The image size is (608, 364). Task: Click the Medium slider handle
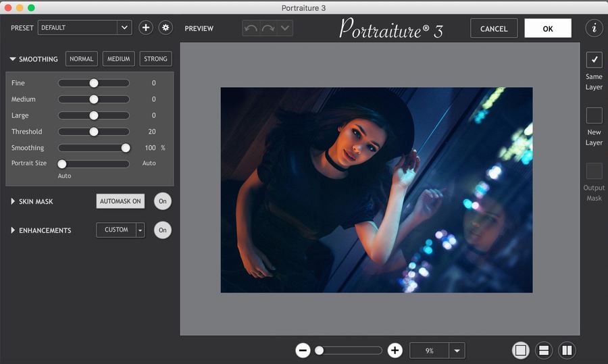click(x=94, y=99)
